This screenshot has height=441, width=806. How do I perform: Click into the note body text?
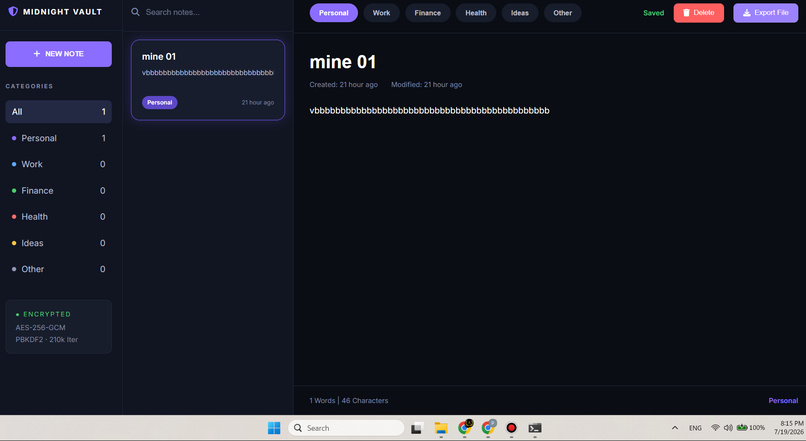click(x=429, y=111)
